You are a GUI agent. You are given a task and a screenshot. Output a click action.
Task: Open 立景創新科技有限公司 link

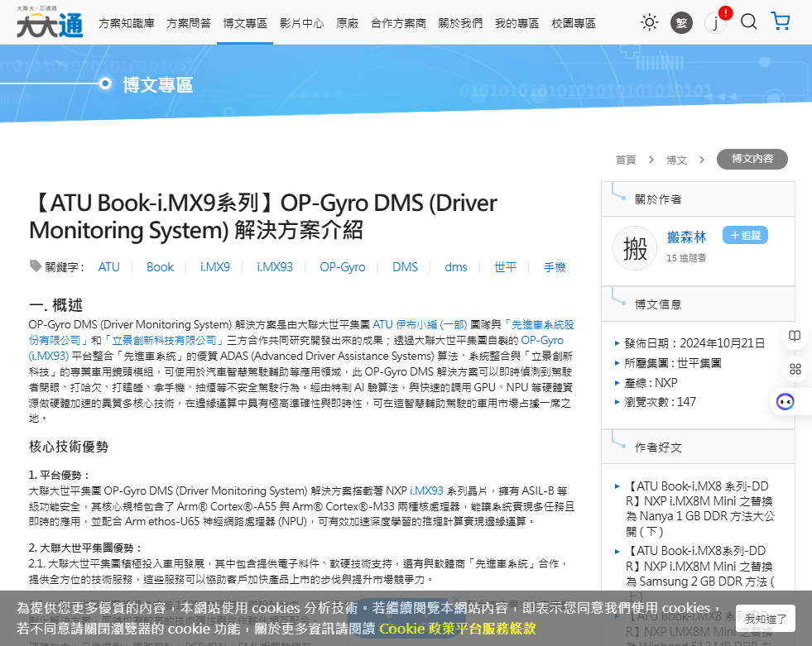(x=164, y=340)
